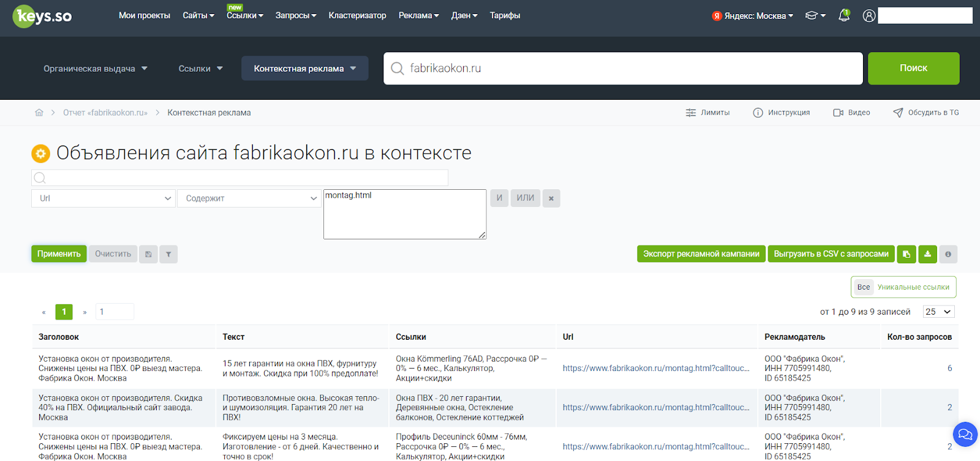Select page 1 in pagination
The image size is (980, 461).
(64, 312)
